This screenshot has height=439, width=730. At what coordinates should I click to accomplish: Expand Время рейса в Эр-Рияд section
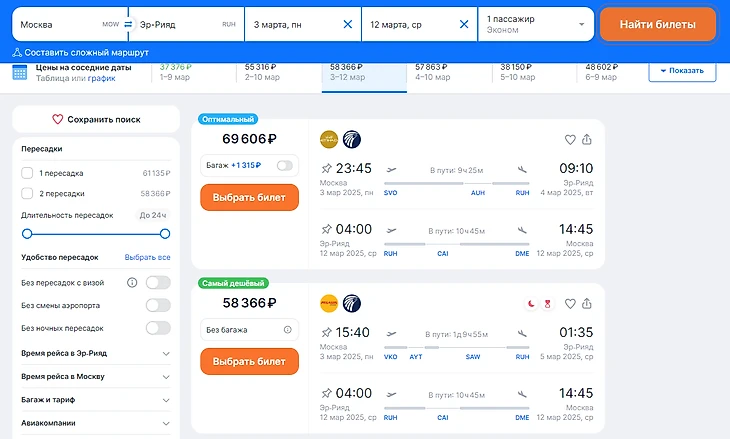point(95,353)
